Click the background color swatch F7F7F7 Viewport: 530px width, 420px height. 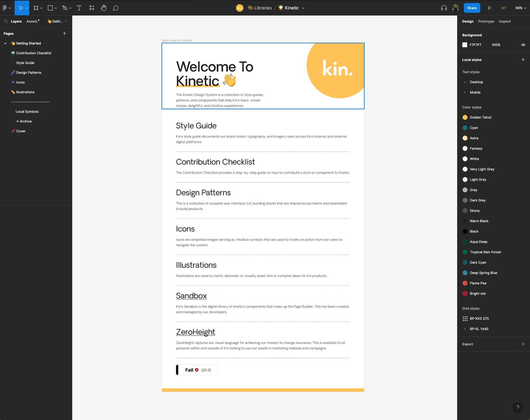[x=465, y=45]
